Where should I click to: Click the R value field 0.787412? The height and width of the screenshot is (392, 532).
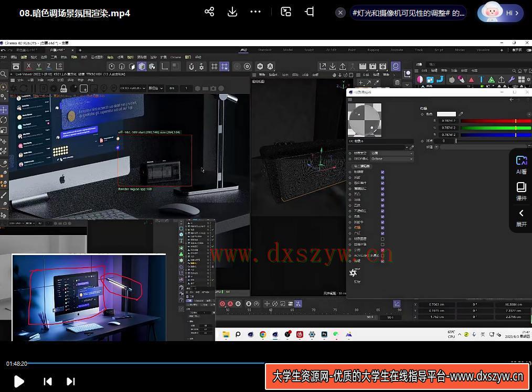(449, 121)
